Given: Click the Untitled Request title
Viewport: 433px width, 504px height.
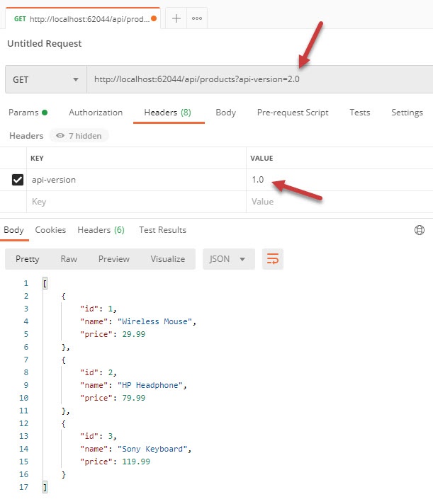Looking at the screenshot, I should coord(45,43).
